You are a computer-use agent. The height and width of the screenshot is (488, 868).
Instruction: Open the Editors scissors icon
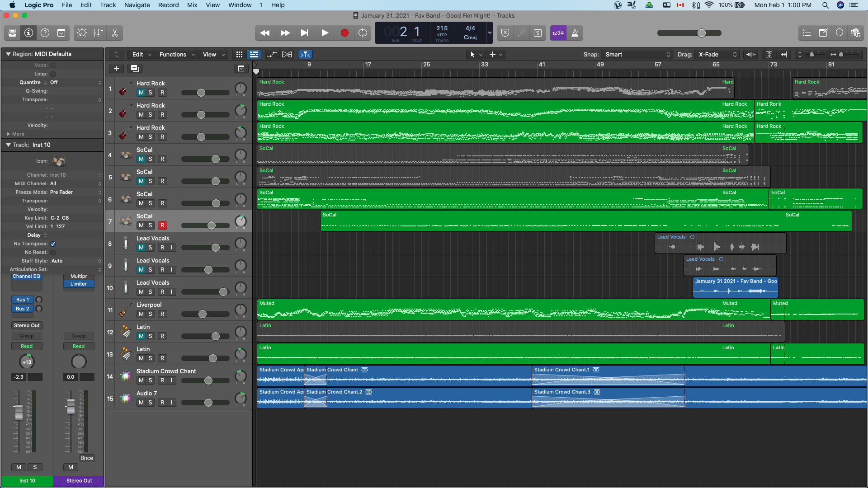(114, 33)
